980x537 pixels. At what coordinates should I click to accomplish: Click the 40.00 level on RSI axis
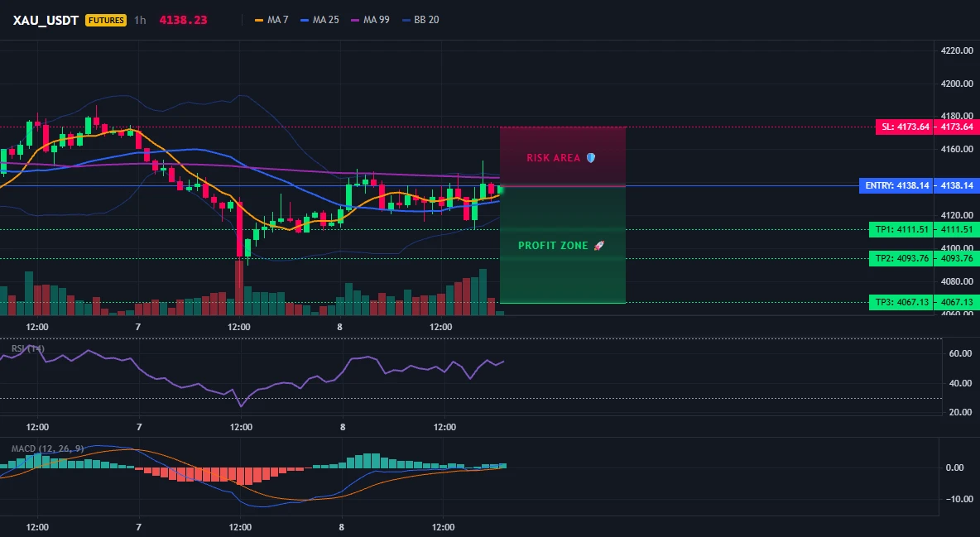point(959,383)
